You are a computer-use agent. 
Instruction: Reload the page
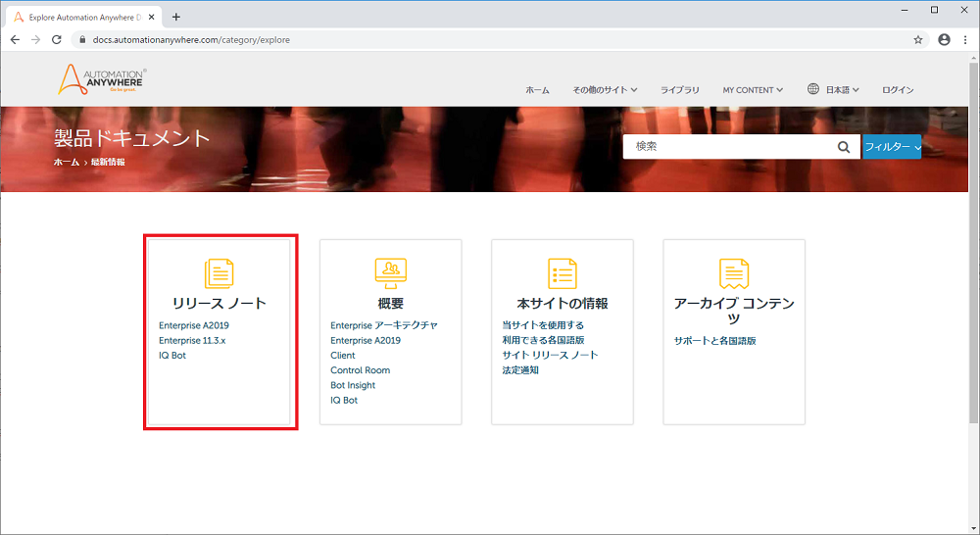click(x=56, y=40)
